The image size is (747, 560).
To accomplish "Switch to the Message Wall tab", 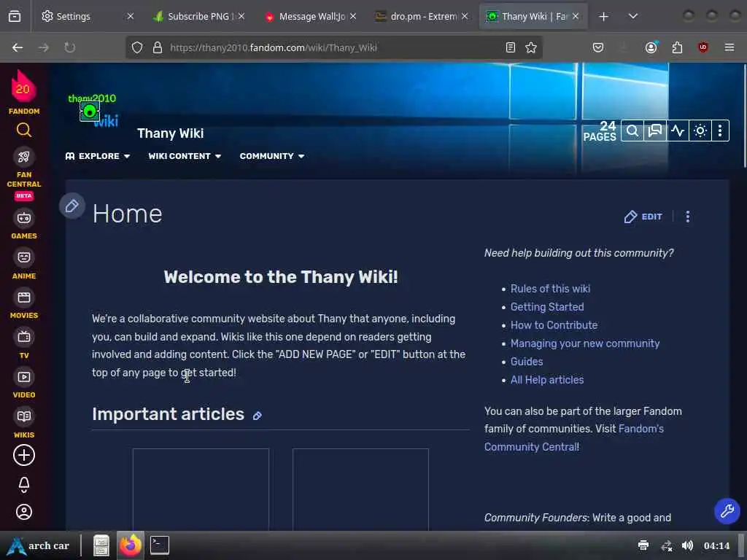I will (311, 16).
